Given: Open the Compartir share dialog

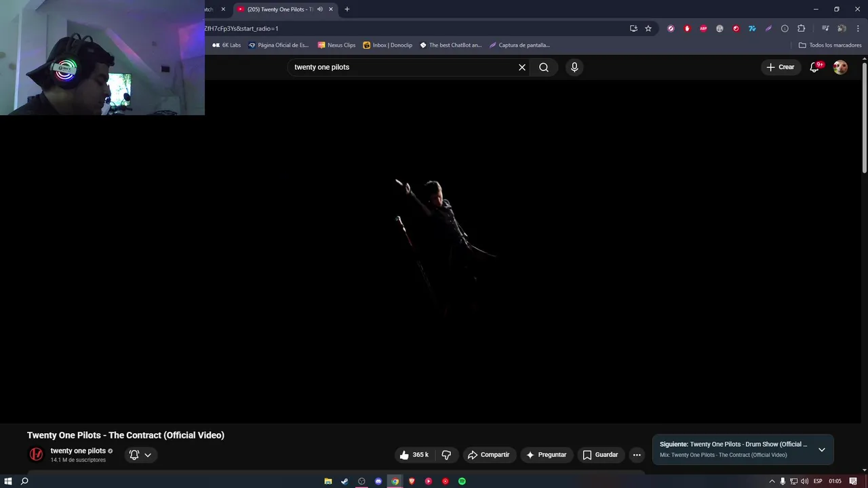Looking at the screenshot, I should pyautogui.click(x=489, y=455).
